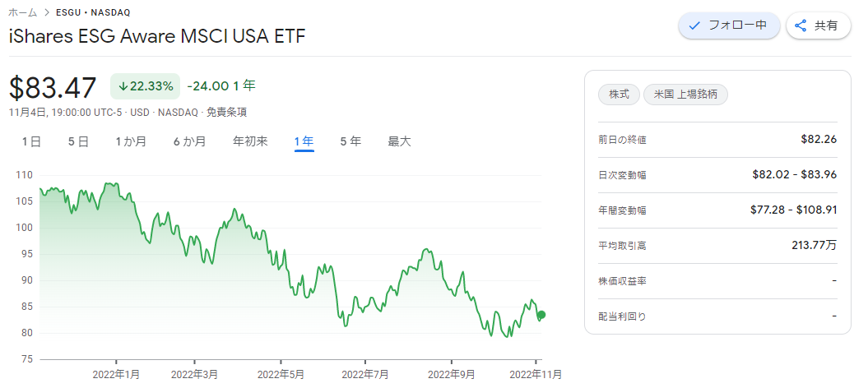Click the 米国 上場銘柄 chip
868x388 pixels.
(685, 95)
